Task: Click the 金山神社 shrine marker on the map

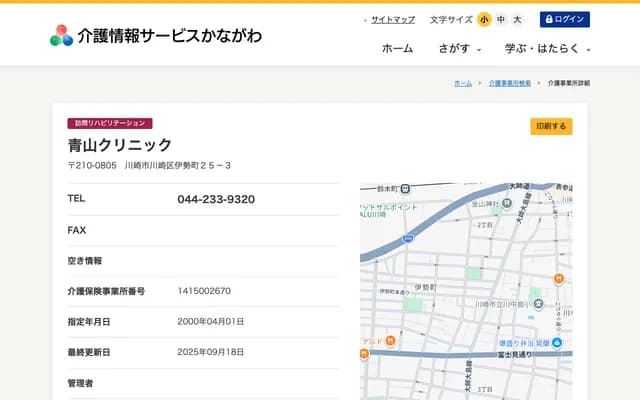Action: [507, 203]
